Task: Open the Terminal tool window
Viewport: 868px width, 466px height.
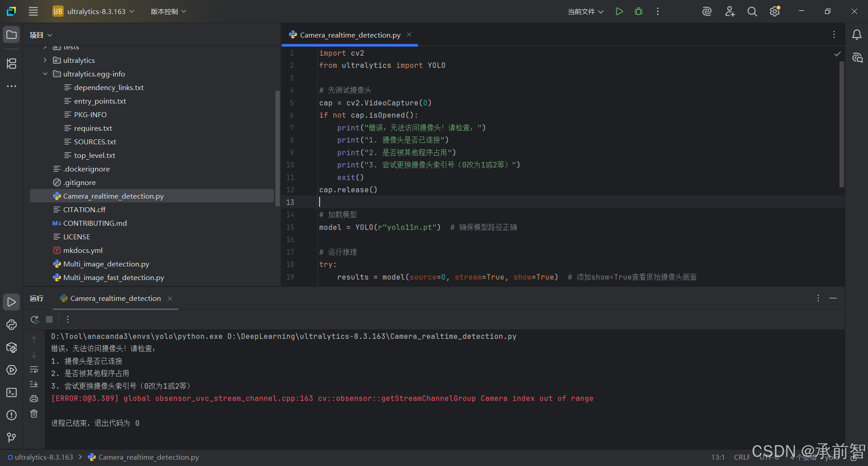Action: [x=11, y=392]
